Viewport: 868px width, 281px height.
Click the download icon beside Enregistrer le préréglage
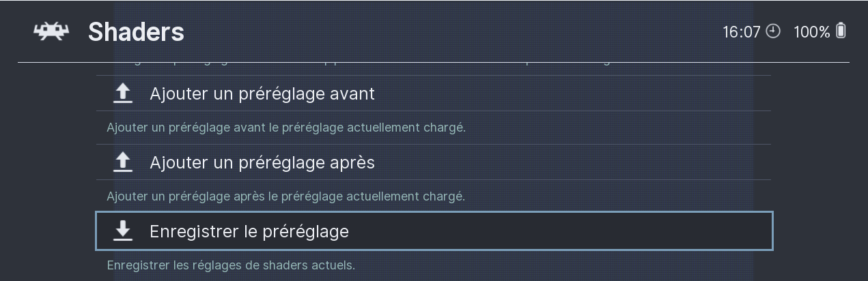tap(123, 231)
